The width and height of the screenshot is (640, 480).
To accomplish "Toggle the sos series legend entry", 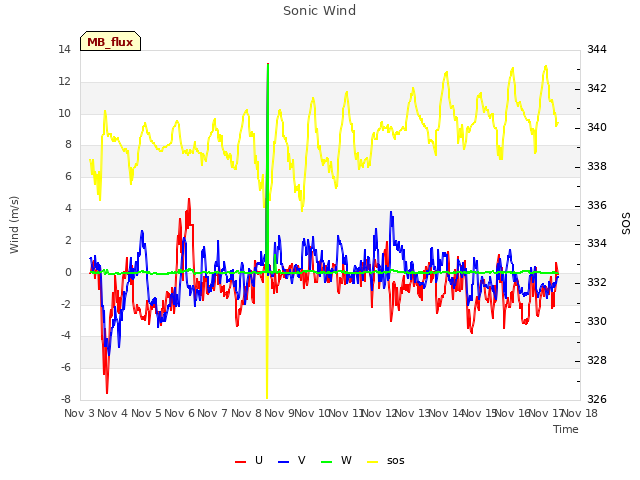I will pyautogui.click(x=386, y=461).
